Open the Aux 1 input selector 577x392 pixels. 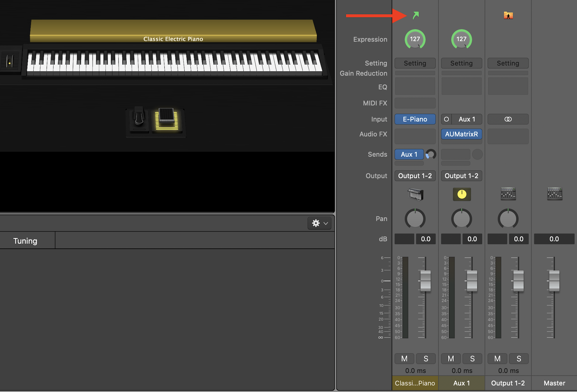click(x=467, y=119)
